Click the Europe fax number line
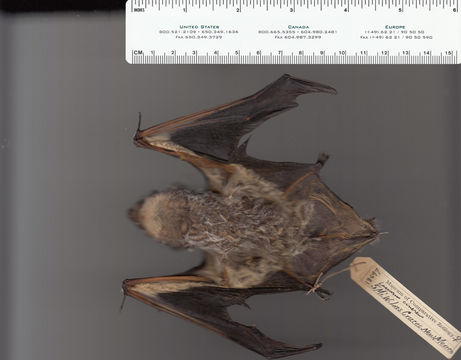The height and width of the screenshot is (360, 461). point(396,37)
